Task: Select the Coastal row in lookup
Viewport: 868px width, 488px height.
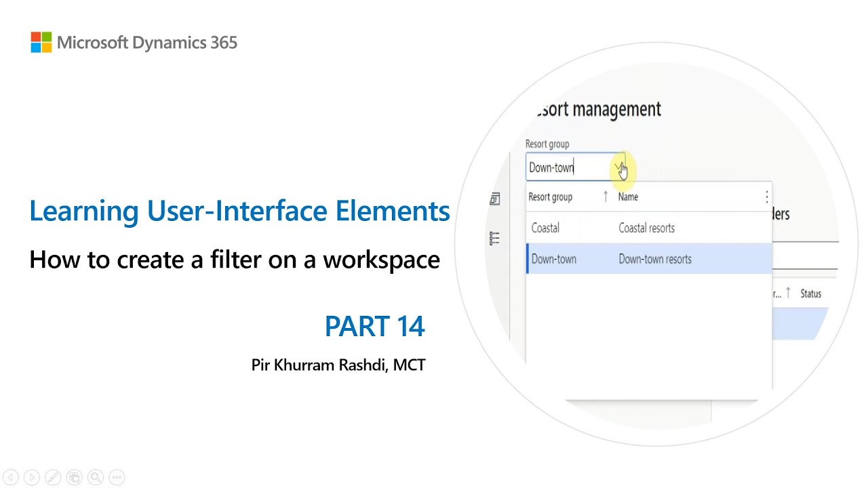Action: (x=649, y=228)
